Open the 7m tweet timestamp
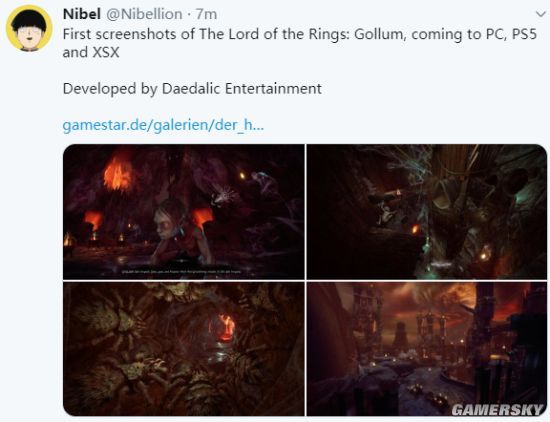This screenshot has height=422, width=550. [206, 14]
